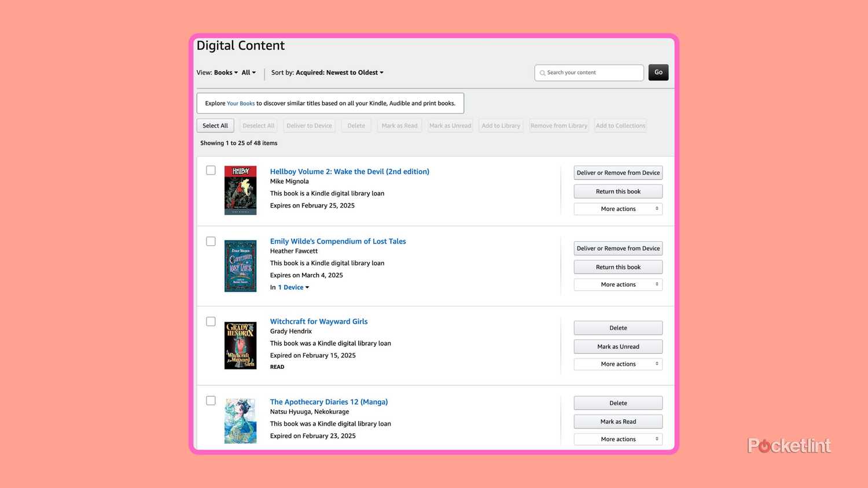Screen dimensions: 868x488
Task: Mark Witchcraft for Wayward Girls as Unread
Action: pos(618,347)
